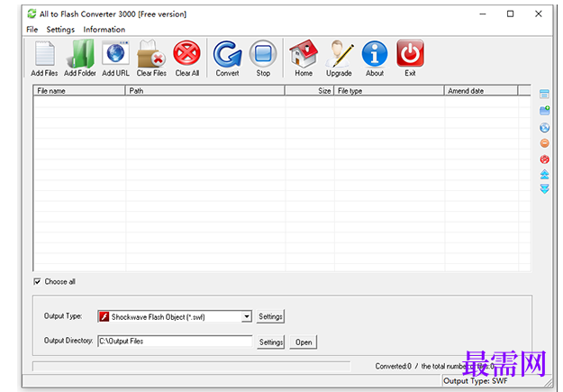Click the Output Directory path field
563x392 pixels.
[x=175, y=341]
